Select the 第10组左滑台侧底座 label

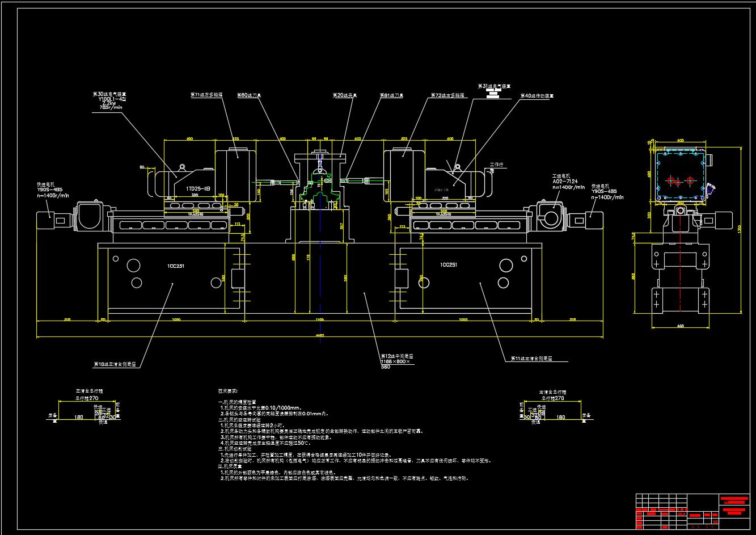pos(116,364)
